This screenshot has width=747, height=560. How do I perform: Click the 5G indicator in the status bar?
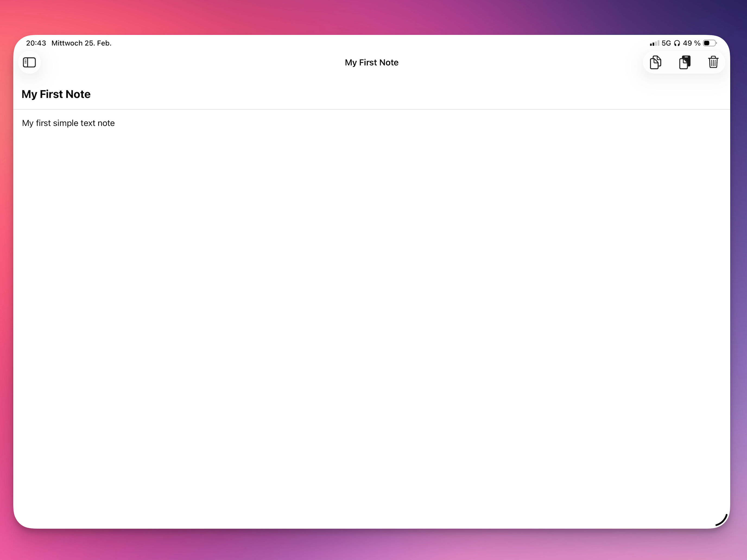[666, 43]
